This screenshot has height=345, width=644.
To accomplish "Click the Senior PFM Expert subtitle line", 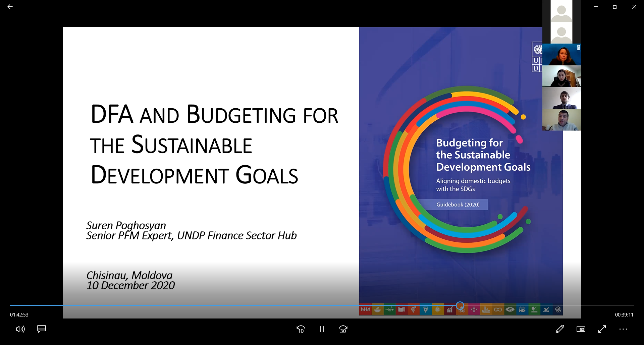I will 192,236.
